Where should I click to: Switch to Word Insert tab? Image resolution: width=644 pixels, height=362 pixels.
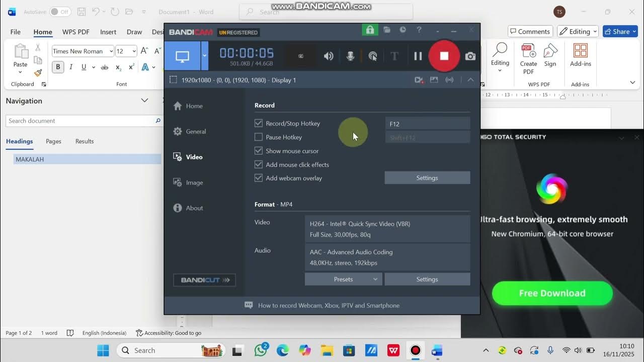(x=108, y=32)
